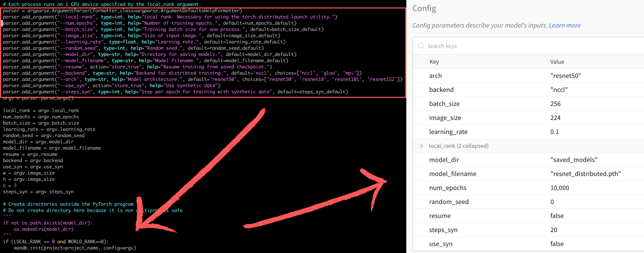Select the learning_rate config row
Viewport: 644px width, 253px height.
point(448,132)
